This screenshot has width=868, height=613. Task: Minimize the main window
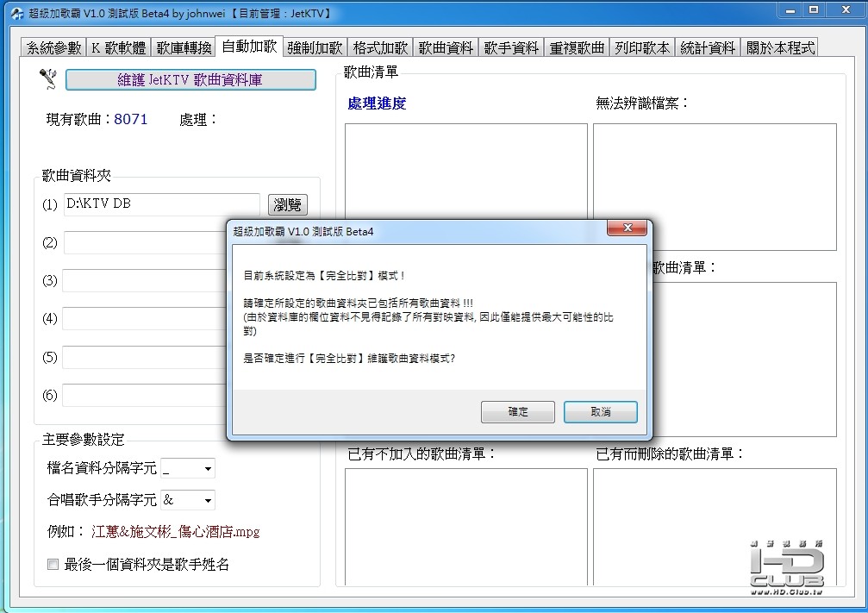(x=790, y=10)
